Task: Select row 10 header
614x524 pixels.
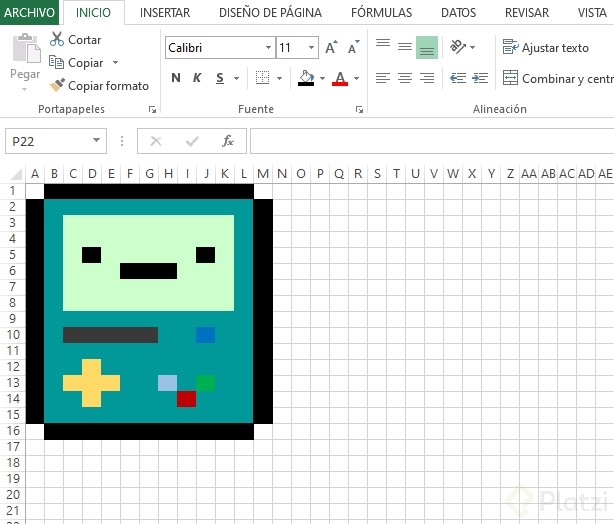Action: click(13, 335)
